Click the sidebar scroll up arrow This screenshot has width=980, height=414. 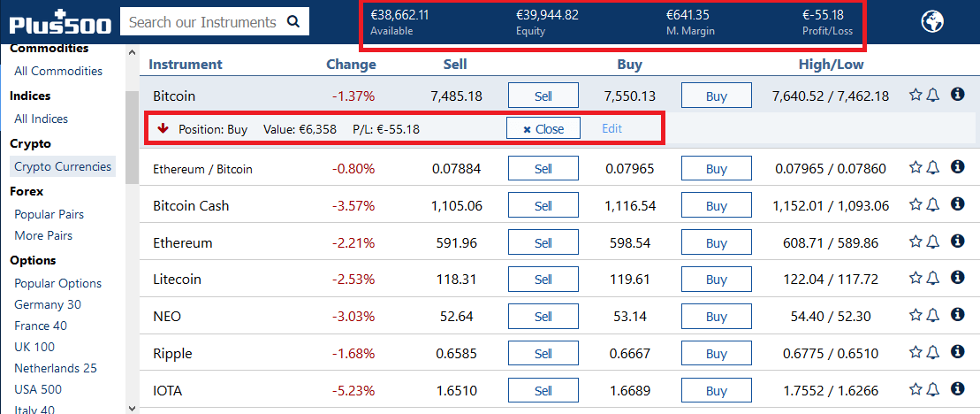[132, 52]
